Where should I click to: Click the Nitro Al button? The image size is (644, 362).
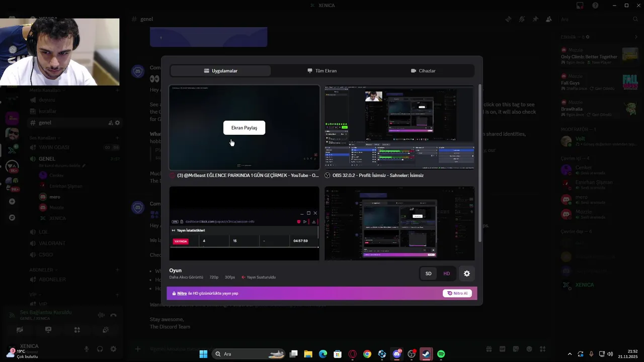[457, 294]
